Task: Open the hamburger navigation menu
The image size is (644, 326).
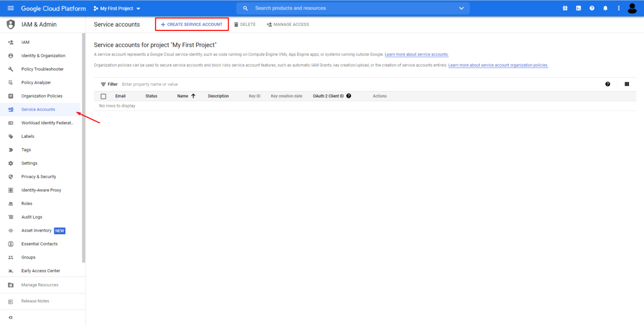Action: [11, 8]
